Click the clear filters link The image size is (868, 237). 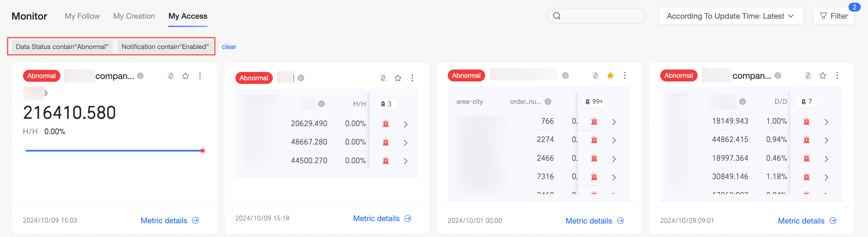pos(229,47)
